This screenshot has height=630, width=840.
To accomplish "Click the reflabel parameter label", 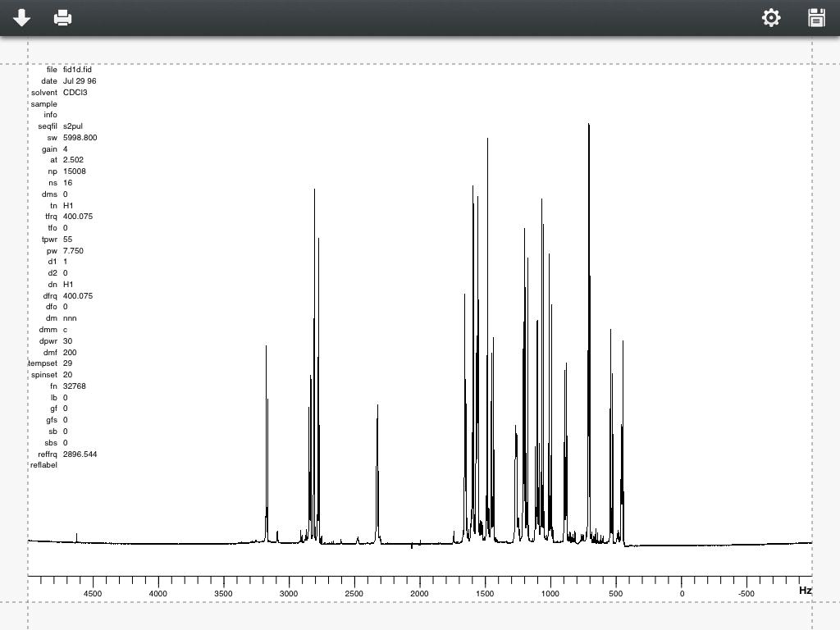I will click(x=43, y=465).
